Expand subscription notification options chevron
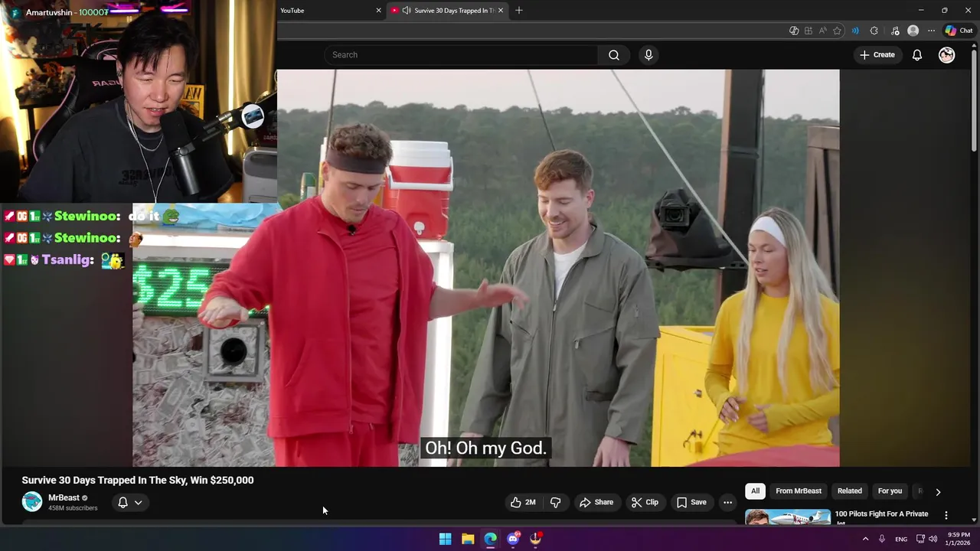Screen dimensions: 980x551 tap(139, 503)
